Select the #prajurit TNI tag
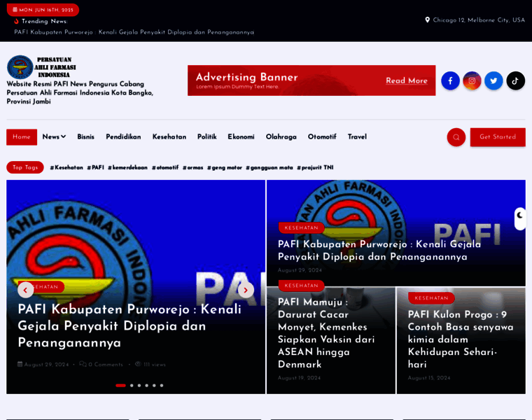The width and height of the screenshot is (532, 420). tap(315, 167)
